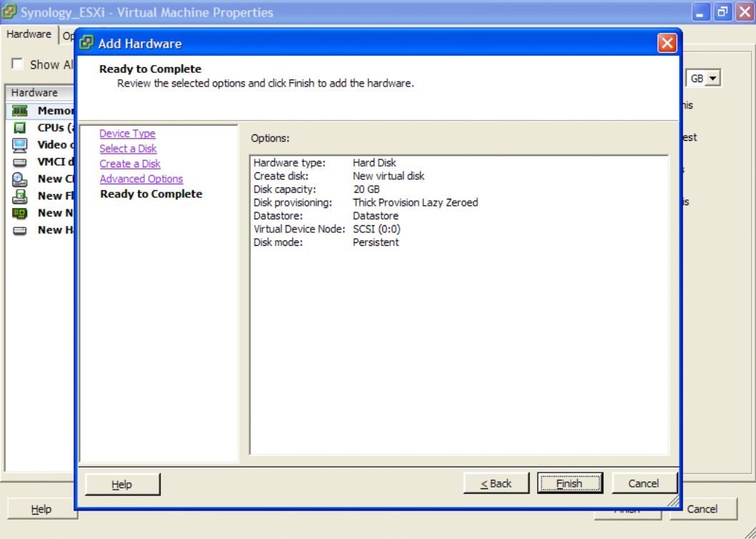Viewport: 756px width, 539px height.
Task: Select the Video card icon
Action: [20, 144]
